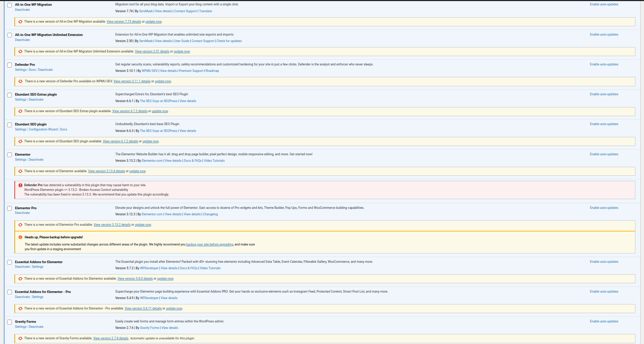Tick the Gravity Forms plugin checkbox
The image size is (644, 344).
(10, 322)
